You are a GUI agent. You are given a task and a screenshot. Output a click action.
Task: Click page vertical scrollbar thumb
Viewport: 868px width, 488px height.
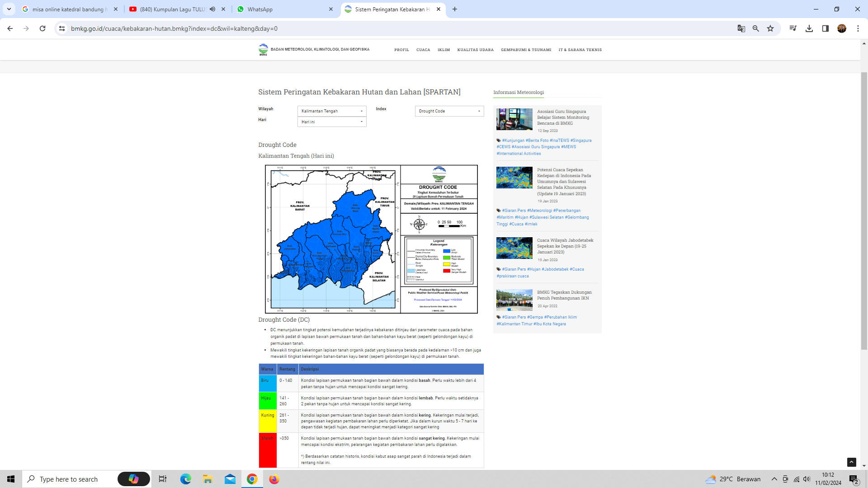click(864, 211)
